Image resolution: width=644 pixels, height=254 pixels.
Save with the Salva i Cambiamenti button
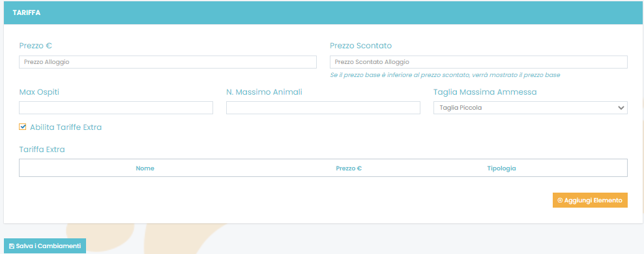(x=45, y=246)
